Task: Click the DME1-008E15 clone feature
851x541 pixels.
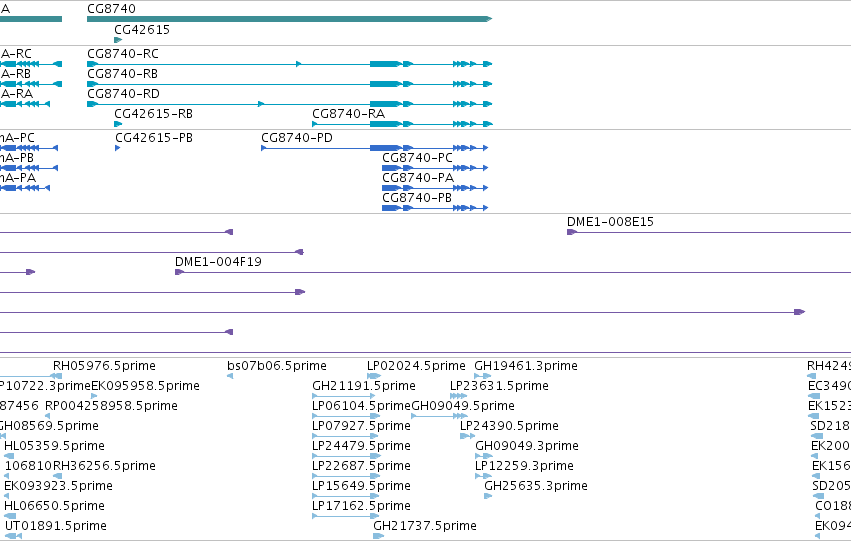Action: 709,232
